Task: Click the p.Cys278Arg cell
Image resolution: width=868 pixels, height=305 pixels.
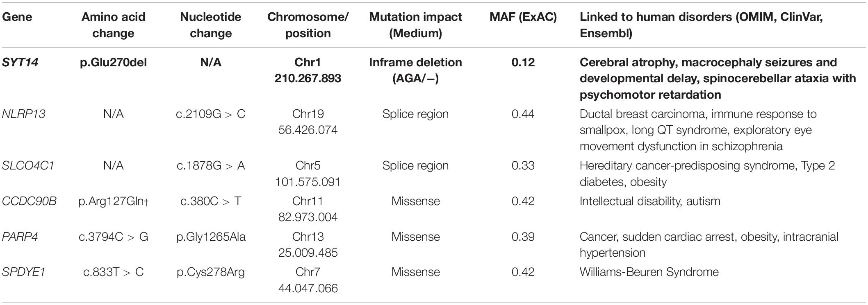Action: click(x=211, y=272)
